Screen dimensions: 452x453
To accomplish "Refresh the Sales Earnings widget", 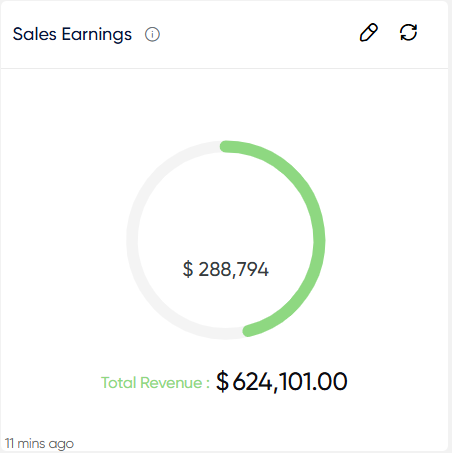I will 408,33.
